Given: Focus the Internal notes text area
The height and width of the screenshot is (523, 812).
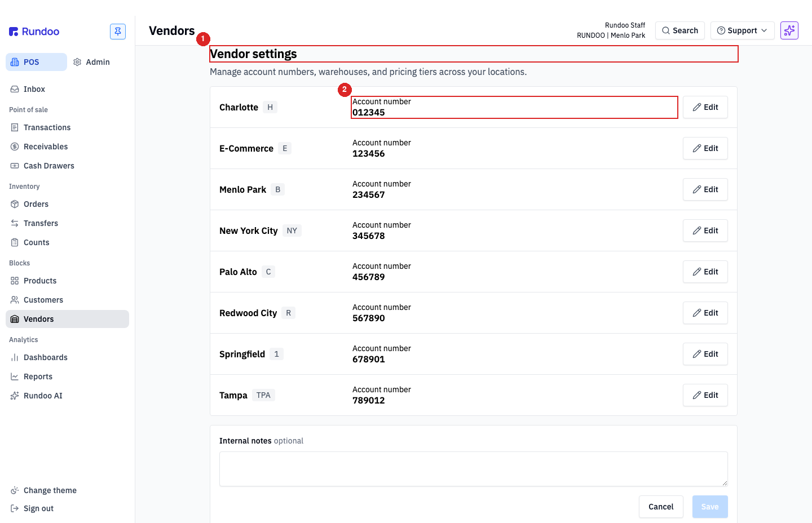Looking at the screenshot, I should 473,469.
